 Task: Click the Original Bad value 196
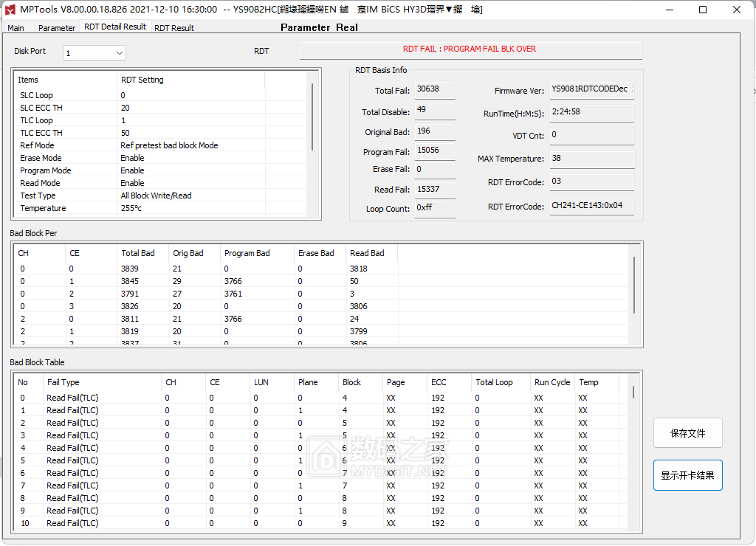(x=435, y=131)
